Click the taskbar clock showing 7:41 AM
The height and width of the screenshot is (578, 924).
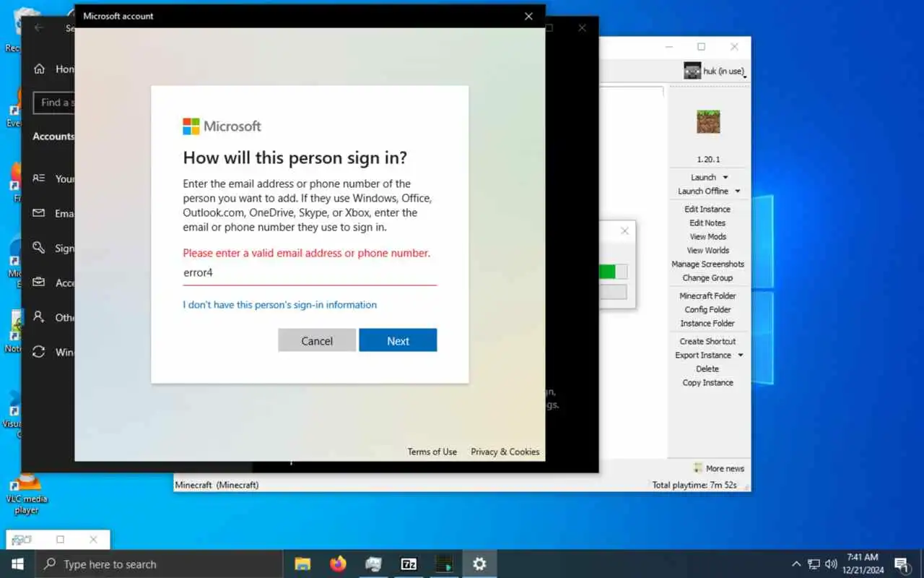[x=863, y=564]
